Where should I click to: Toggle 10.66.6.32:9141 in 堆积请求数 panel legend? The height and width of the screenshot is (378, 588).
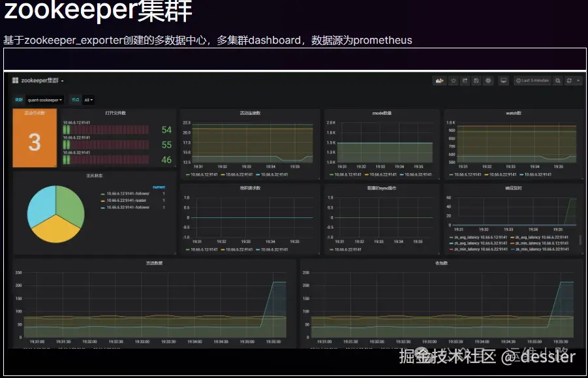point(273,250)
